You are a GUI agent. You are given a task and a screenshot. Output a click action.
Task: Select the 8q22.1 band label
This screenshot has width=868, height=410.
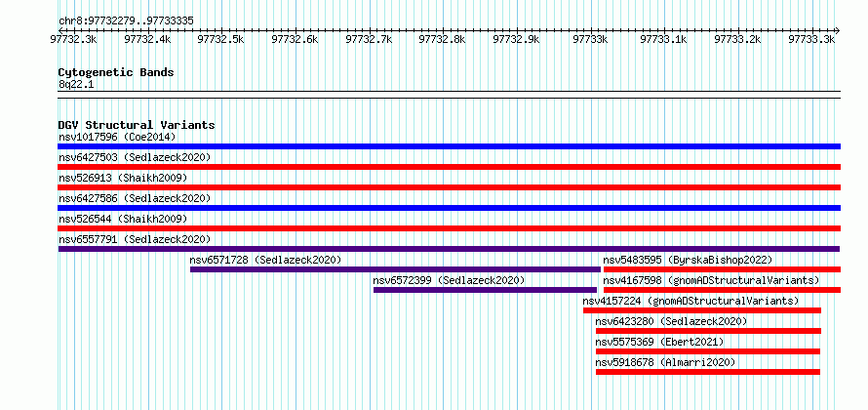coord(76,85)
